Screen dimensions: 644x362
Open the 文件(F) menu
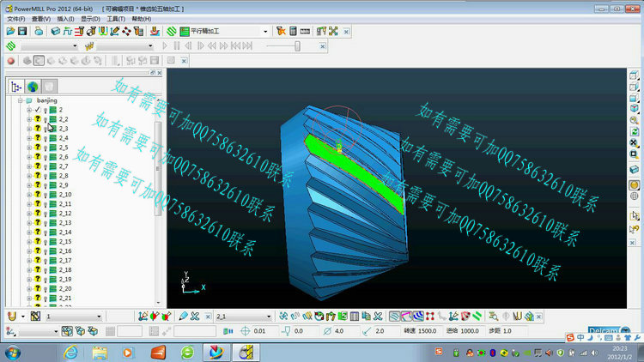(x=16, y=19)
